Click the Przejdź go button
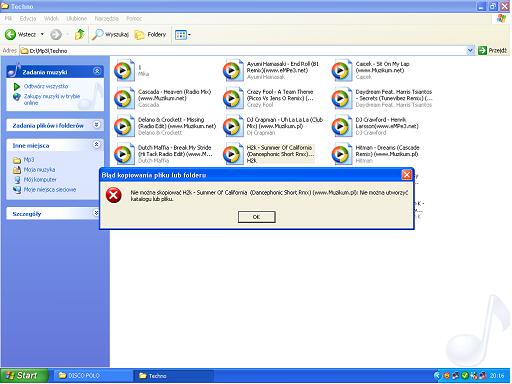512x384 pixels. click(492, 50)
